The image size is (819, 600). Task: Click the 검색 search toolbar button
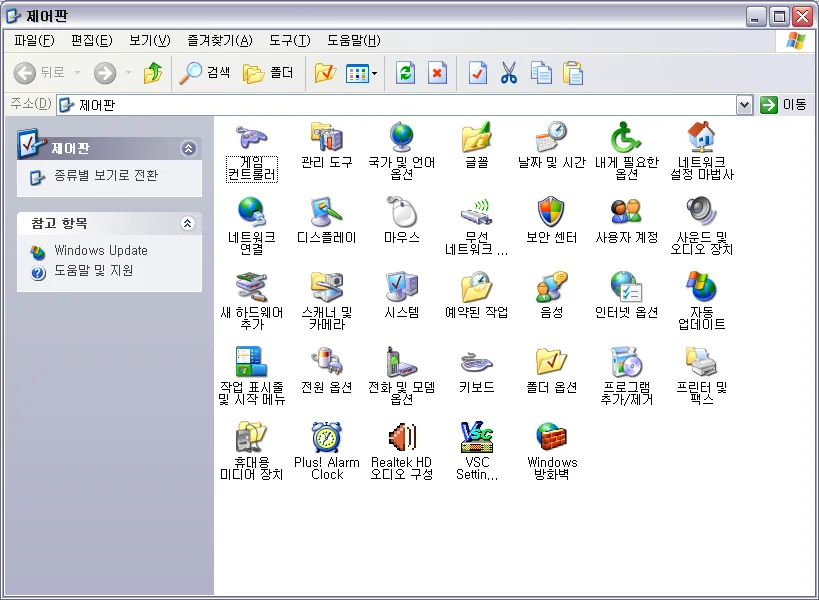click(x=205, y=73)
